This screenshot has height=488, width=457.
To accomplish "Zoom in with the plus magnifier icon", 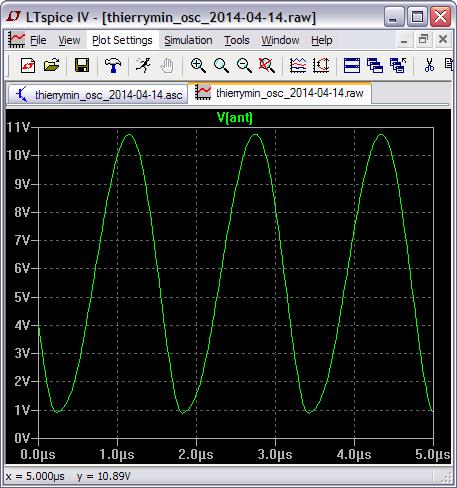I will click(x=198, y=65).
